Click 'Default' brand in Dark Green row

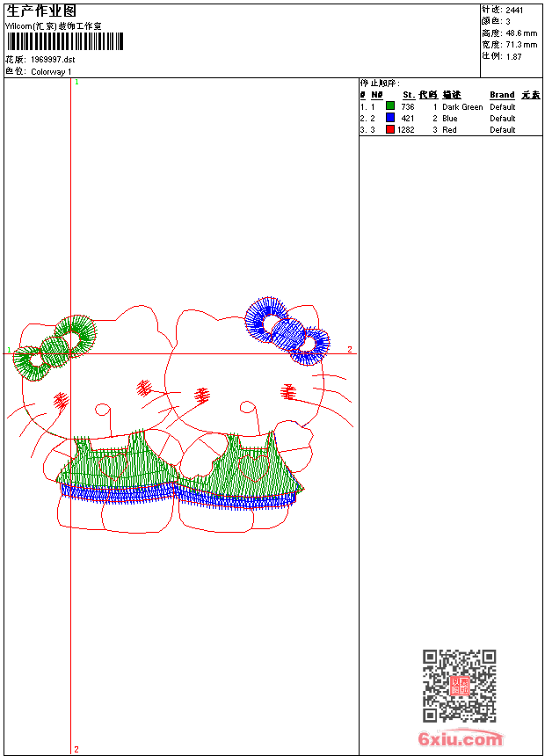point(503,107)
